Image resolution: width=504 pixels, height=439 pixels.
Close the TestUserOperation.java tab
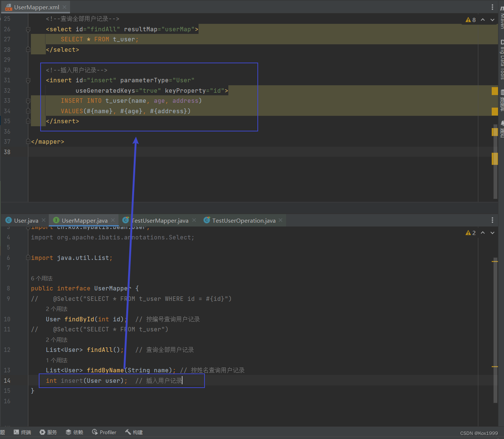click(280, 220)
